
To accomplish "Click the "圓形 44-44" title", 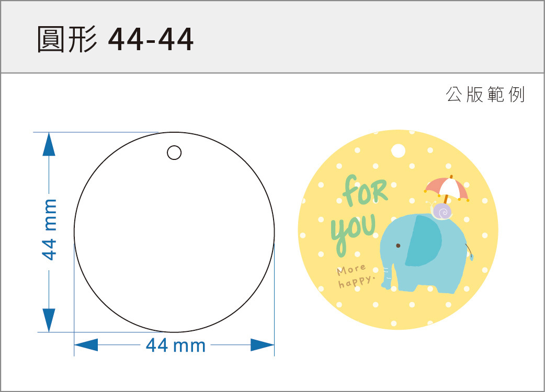I will [x=116, y=39].
